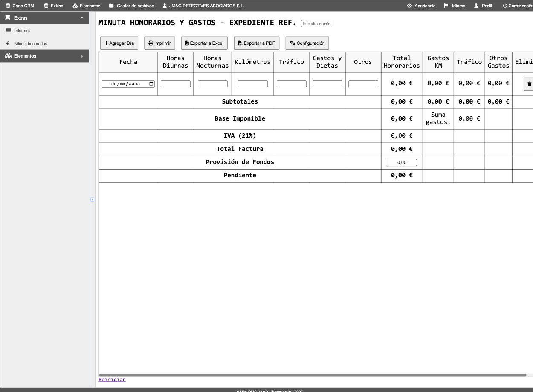Click the Apariencia eye icon
533x392 pixels.
coord(409,6)
